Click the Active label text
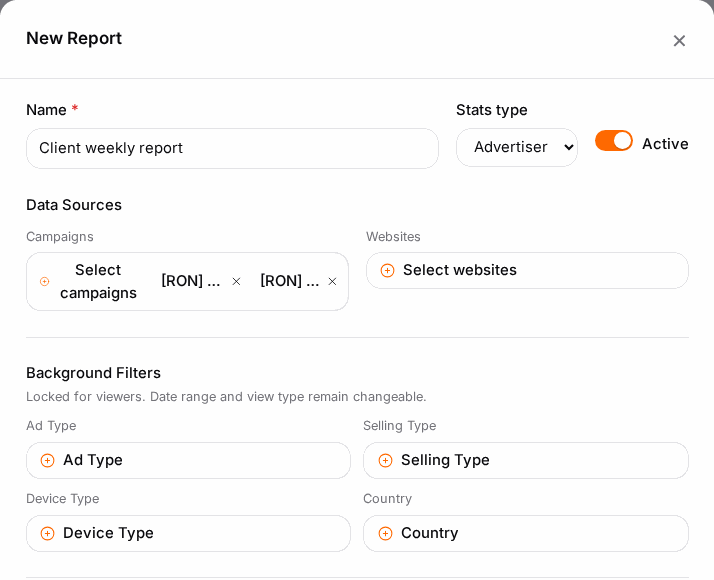714x580 pixels. 665,144
